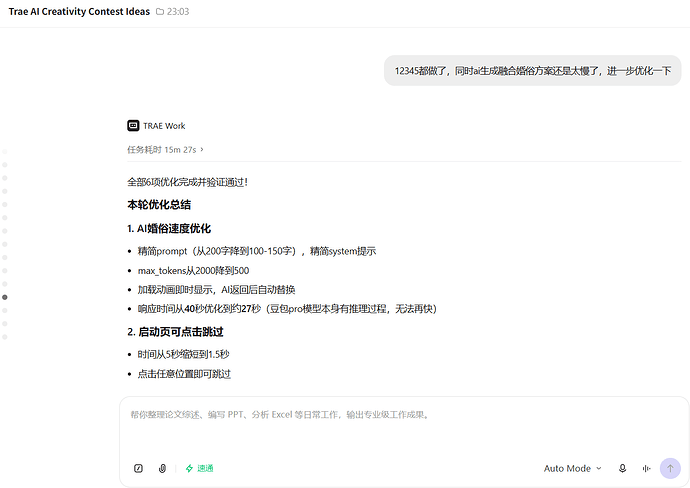
Task: Click the bullet 点击任意位置即可跳过
Action: [x=184, y=374]
